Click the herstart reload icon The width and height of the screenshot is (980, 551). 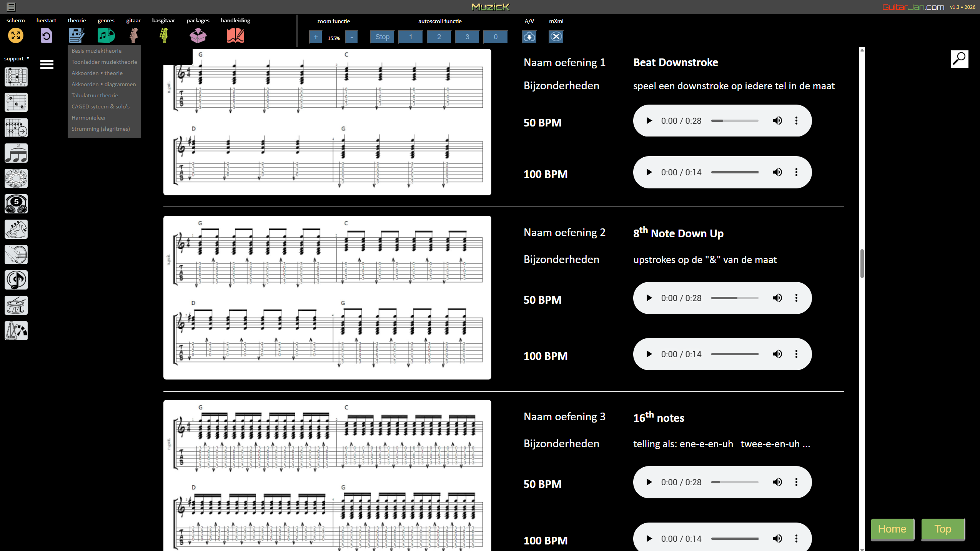[46, 36]
